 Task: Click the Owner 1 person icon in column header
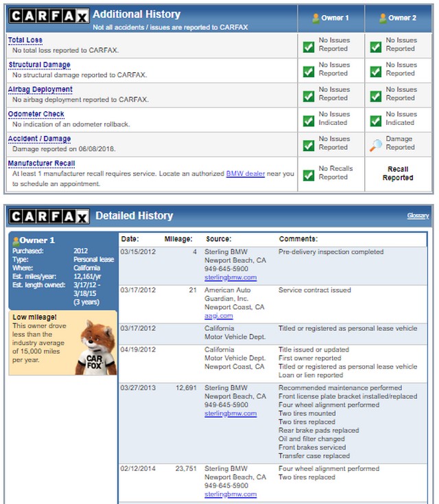pos(316,19)
